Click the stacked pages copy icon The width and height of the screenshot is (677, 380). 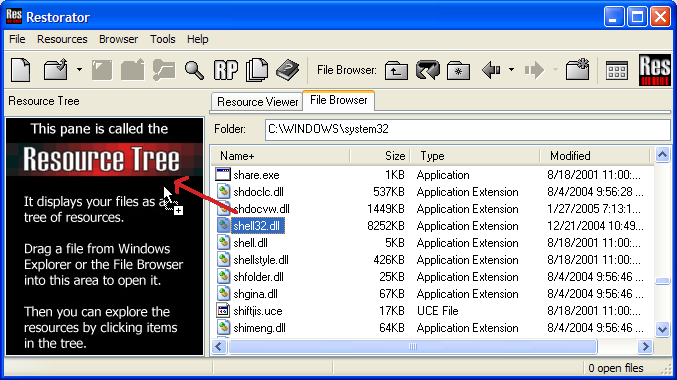coord(256,70)
